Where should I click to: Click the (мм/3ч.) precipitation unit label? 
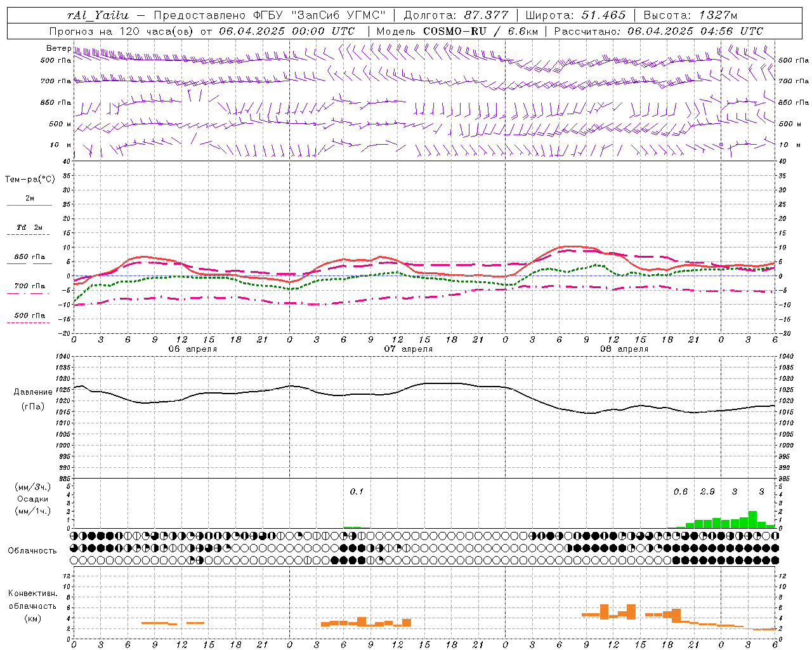(x=33, y=487)
